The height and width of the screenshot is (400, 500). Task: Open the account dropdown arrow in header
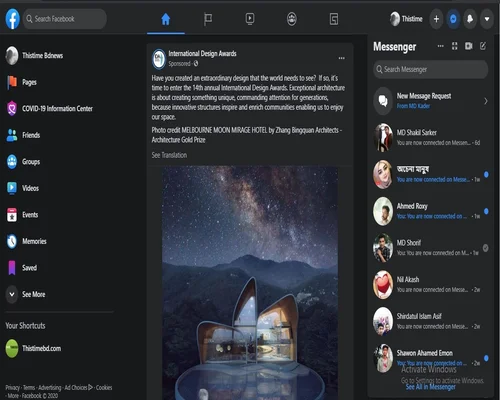(487, 19)
